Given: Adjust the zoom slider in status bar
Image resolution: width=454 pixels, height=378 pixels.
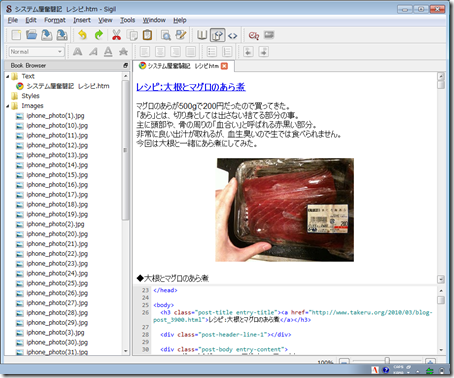Looking at the screenshot, I should tap(387, 360).
